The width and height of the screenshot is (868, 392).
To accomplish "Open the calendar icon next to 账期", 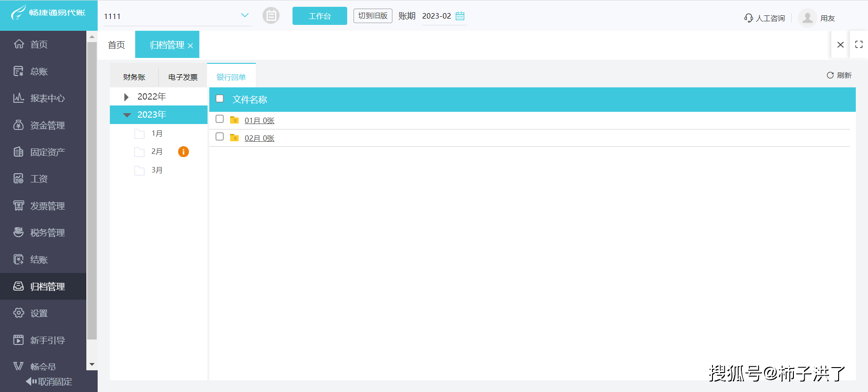I will 460,16.
